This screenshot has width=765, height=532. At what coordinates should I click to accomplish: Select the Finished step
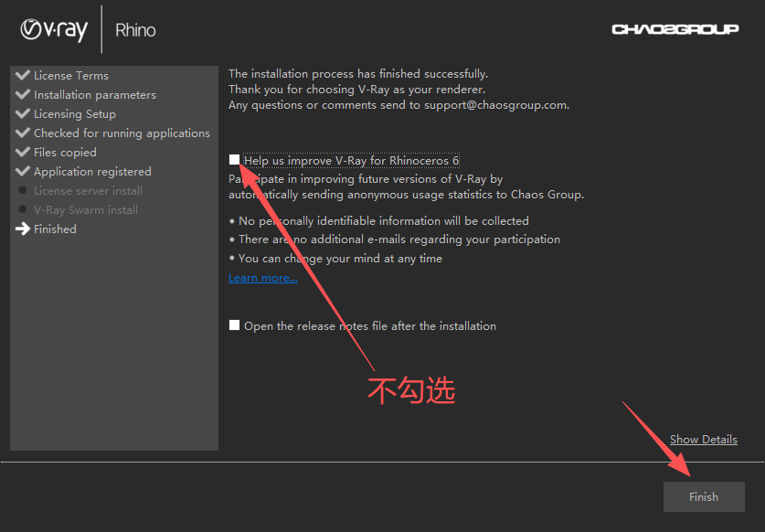[55, 229]
